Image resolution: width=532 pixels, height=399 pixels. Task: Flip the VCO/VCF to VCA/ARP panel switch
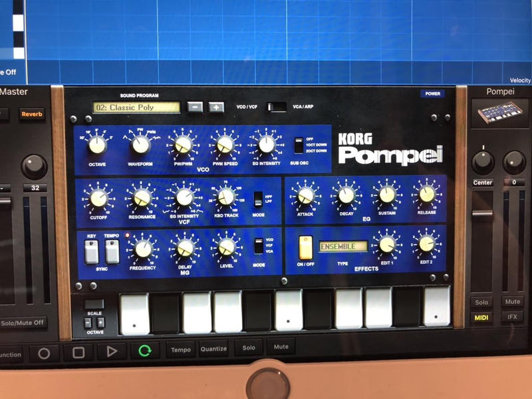pos(277,107)
